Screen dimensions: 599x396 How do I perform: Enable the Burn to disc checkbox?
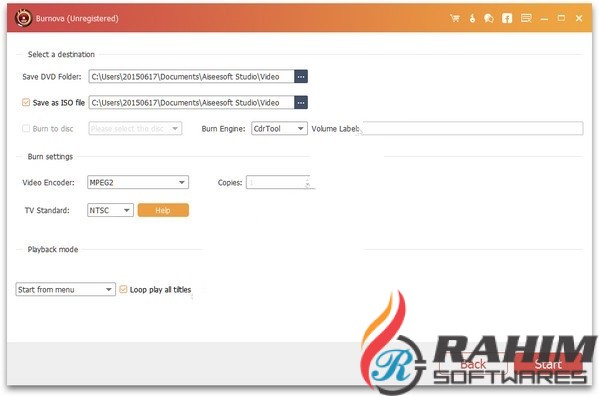(x=26, y=128)
